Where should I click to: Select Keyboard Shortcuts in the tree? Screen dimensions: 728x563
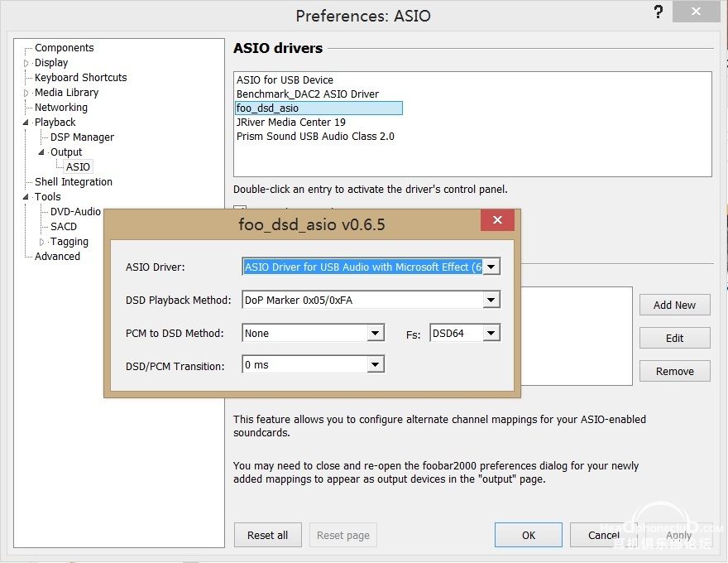(81, 78)
